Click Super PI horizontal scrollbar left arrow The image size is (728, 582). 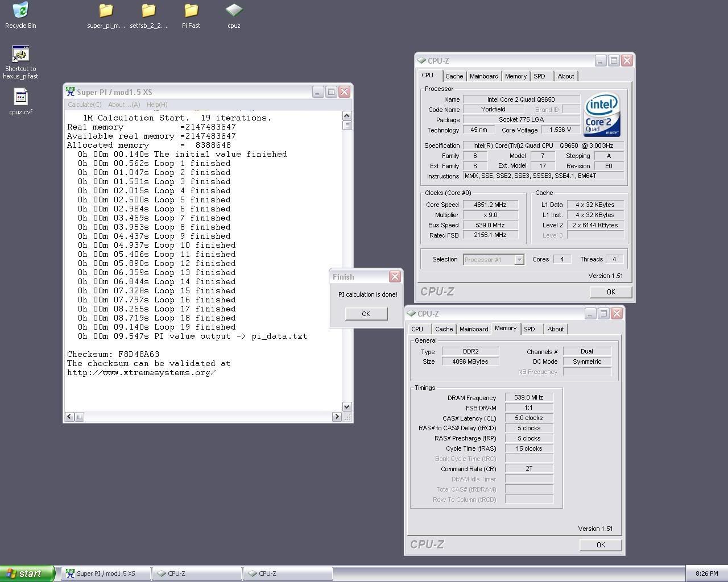[69, 417]
